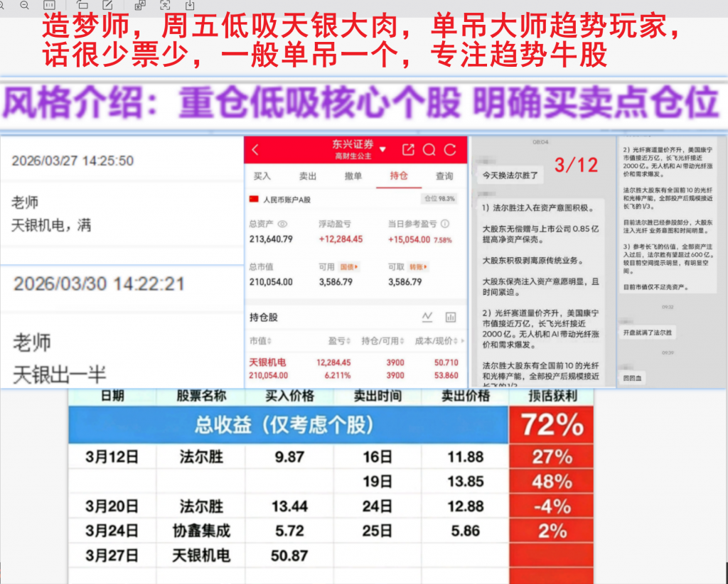Click the line chart icon beside 持仓股

tap(427, 318)
